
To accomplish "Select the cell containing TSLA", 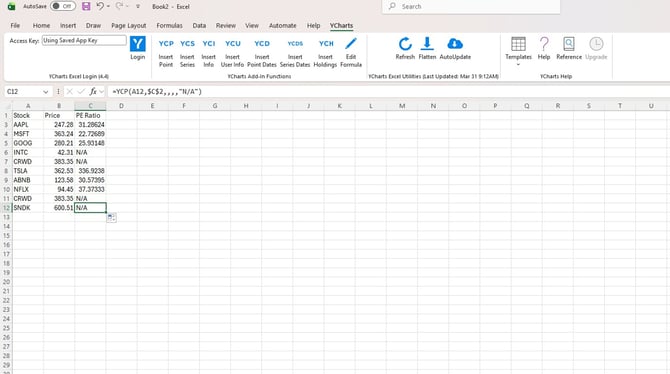I will (x=28, y=171).
